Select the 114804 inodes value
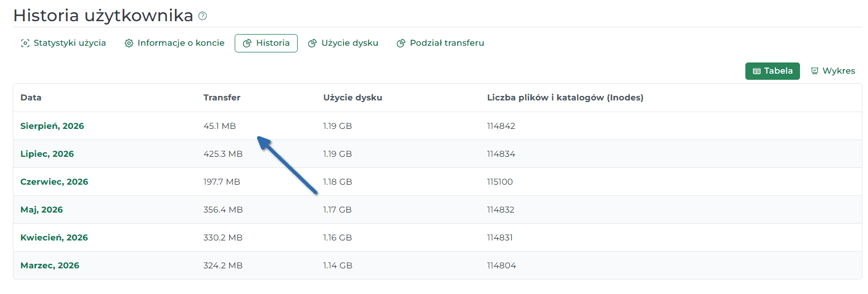Viewport: 868px width, 294px height. [x=502, y=266]
